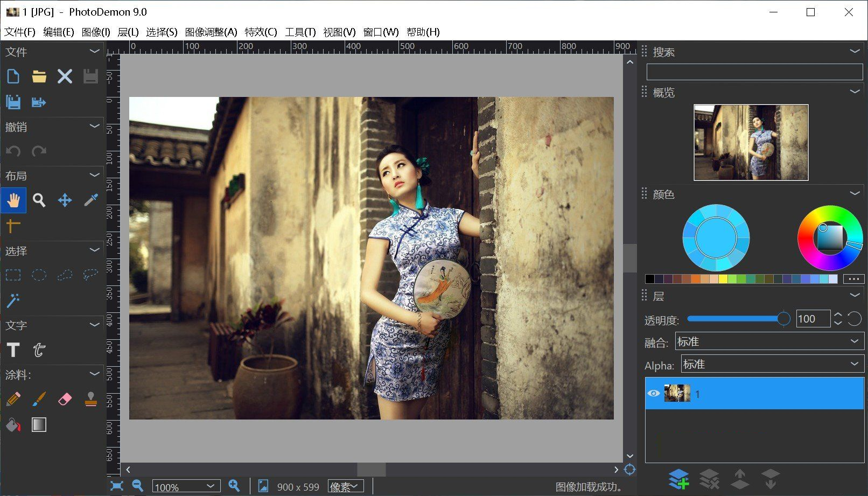Open the 图像调整(A) menu
Viewport: 868px width, 496px height.
click(x=211, y=32)
